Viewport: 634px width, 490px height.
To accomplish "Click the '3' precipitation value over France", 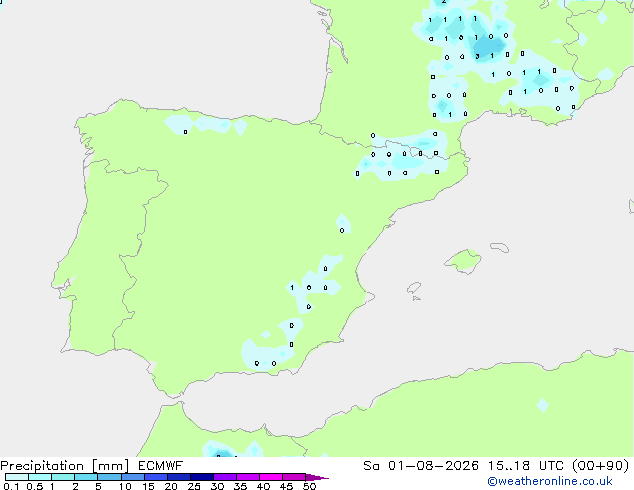I will pos(478,57).
